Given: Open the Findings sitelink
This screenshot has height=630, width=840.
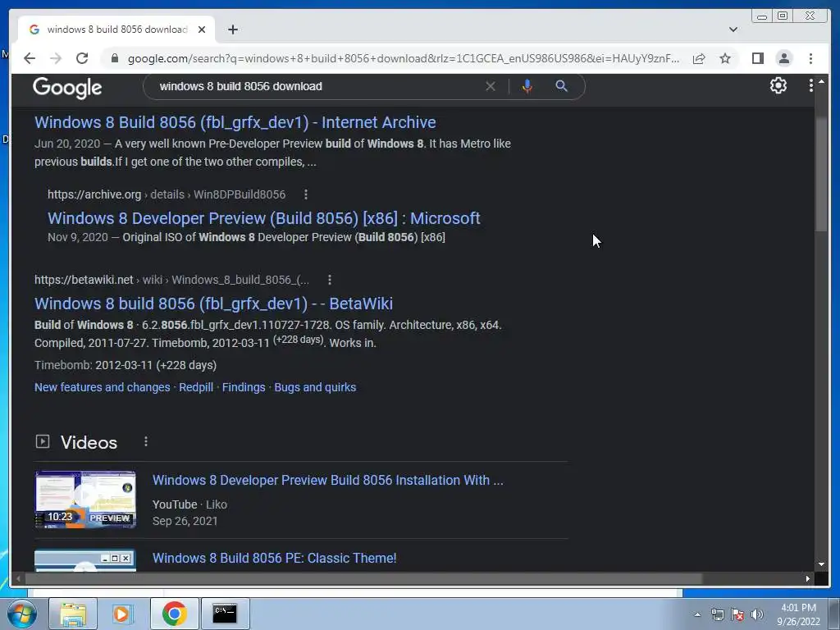Looking at the screenshot, I should click(244, 387).
